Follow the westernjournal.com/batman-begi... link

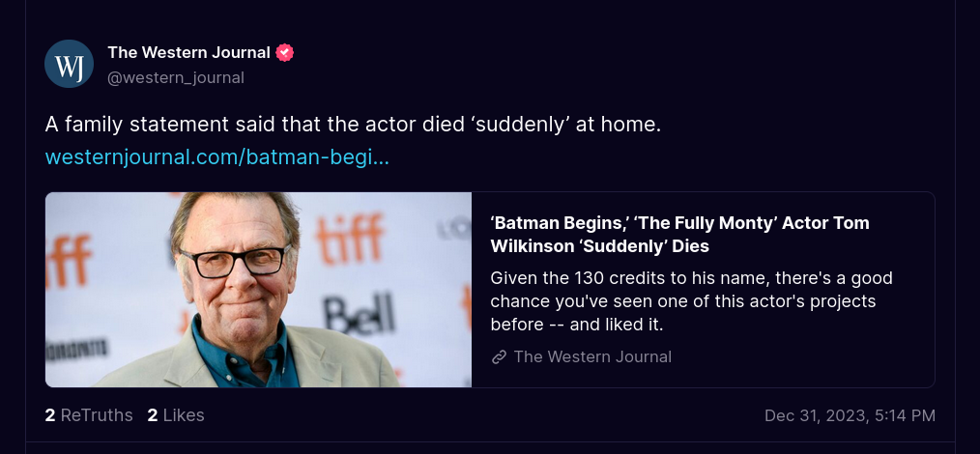coord(216,156)
